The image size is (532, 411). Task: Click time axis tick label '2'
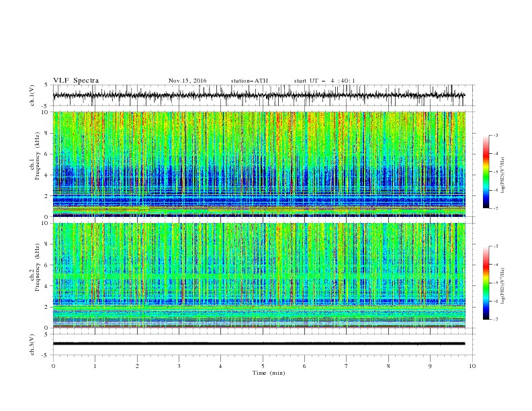coord(137,366)
